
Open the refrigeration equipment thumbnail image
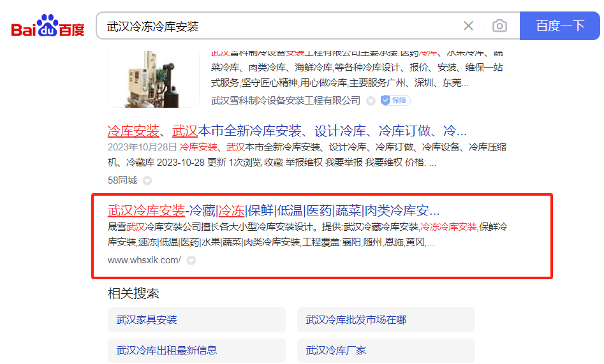pyautogui.click(x=154, y=79)
